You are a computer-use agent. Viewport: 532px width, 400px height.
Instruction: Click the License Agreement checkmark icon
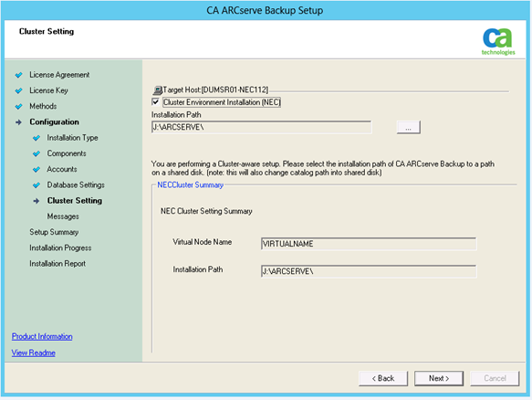[x=18, y=75]
